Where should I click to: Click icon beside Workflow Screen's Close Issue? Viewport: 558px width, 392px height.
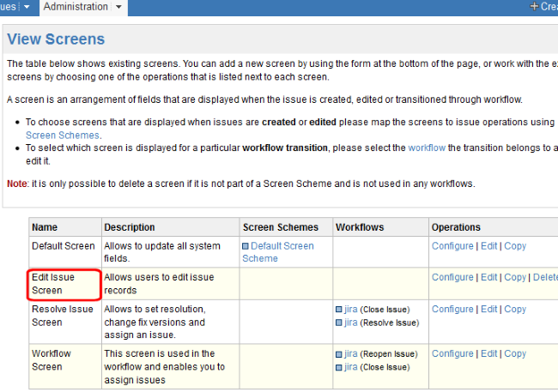pyautogui.click(x=339, y=367)
